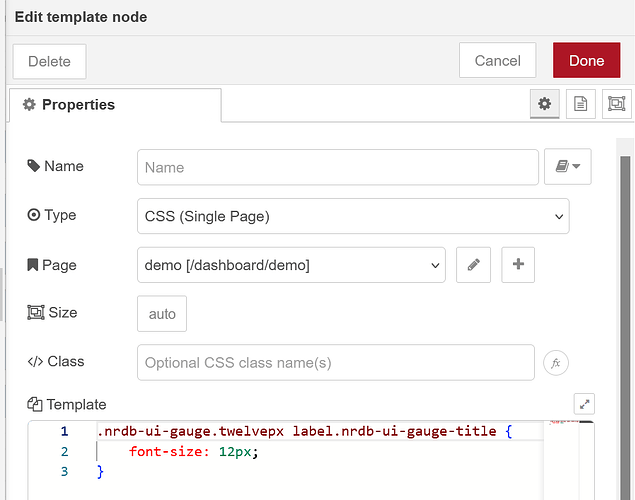Click the Name input field
The width and height of the screenshot is (635, 500).
pos(338,168)
